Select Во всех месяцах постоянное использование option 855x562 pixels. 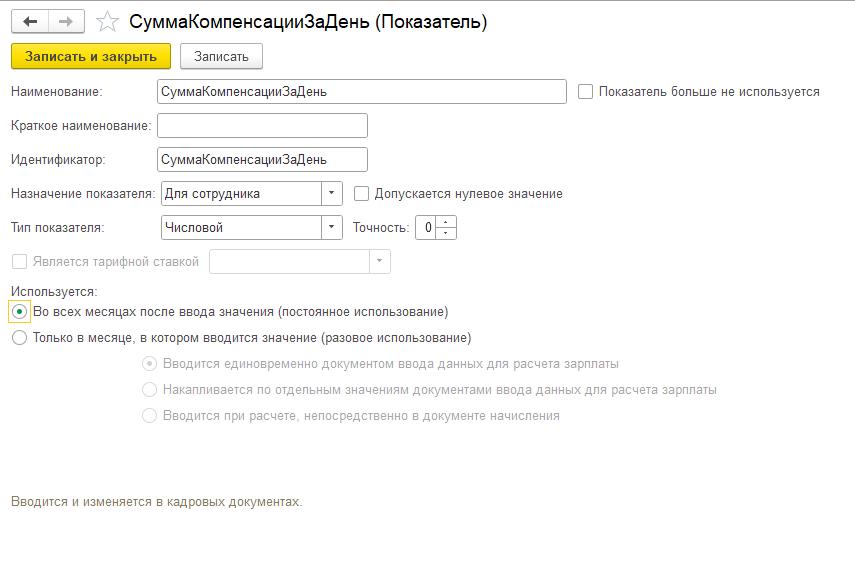[x=19, y=312]
